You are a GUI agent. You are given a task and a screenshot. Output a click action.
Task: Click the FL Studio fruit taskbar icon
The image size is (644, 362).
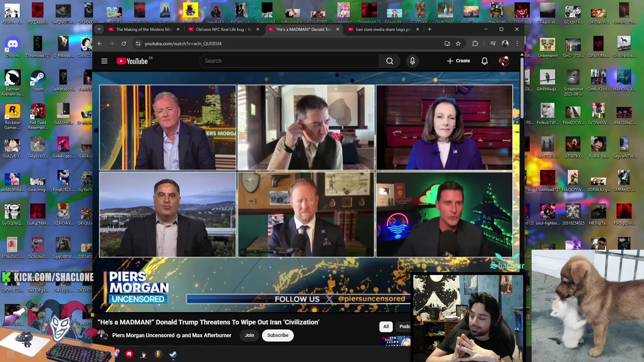click(158, 354)
